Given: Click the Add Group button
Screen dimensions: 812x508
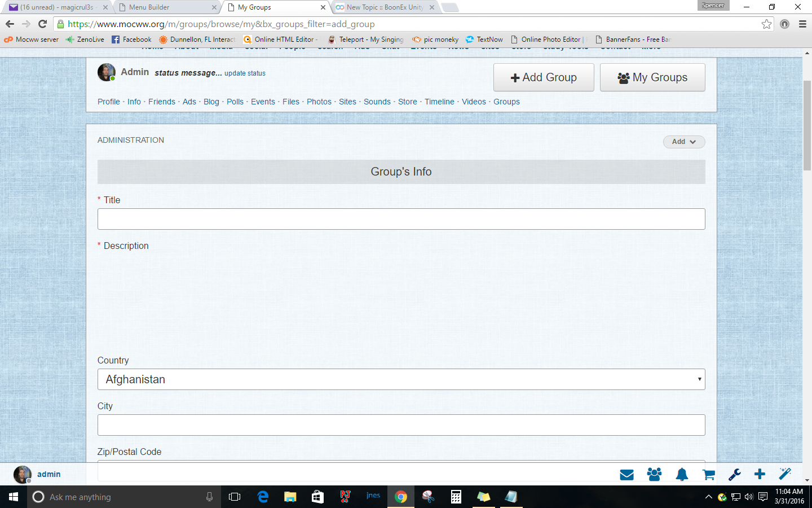Looking at the screenshot, I should pos(544,77).
